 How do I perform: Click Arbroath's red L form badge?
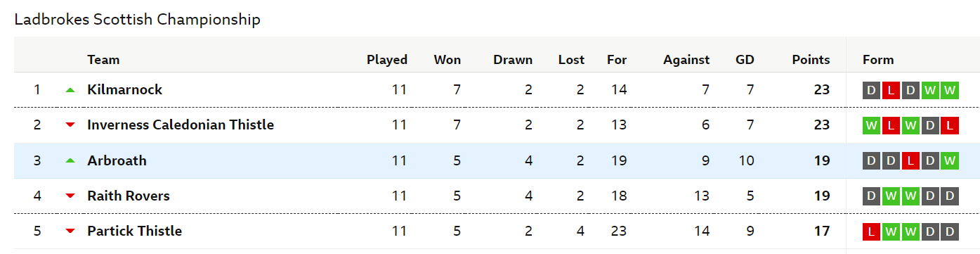(910, 160)
